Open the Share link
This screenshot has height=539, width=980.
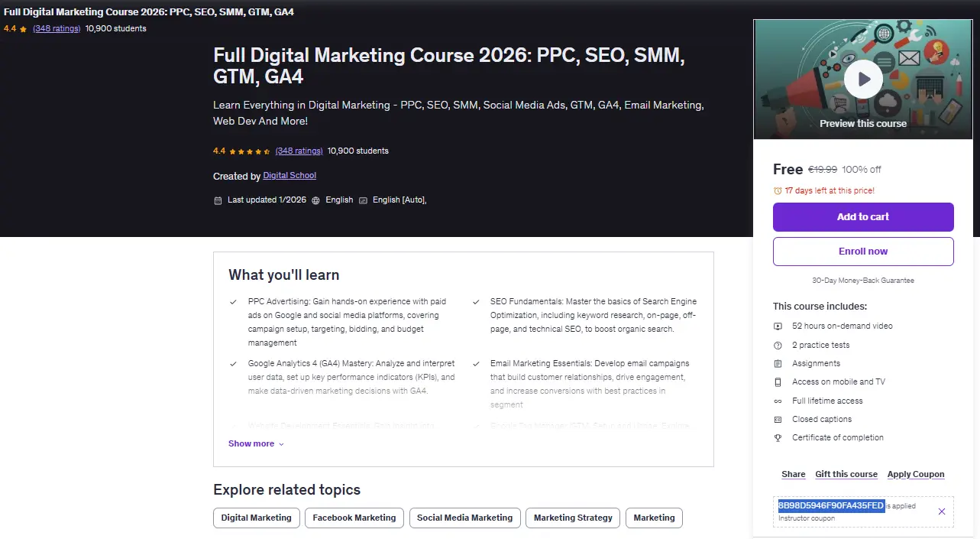[x=794, y=474]
